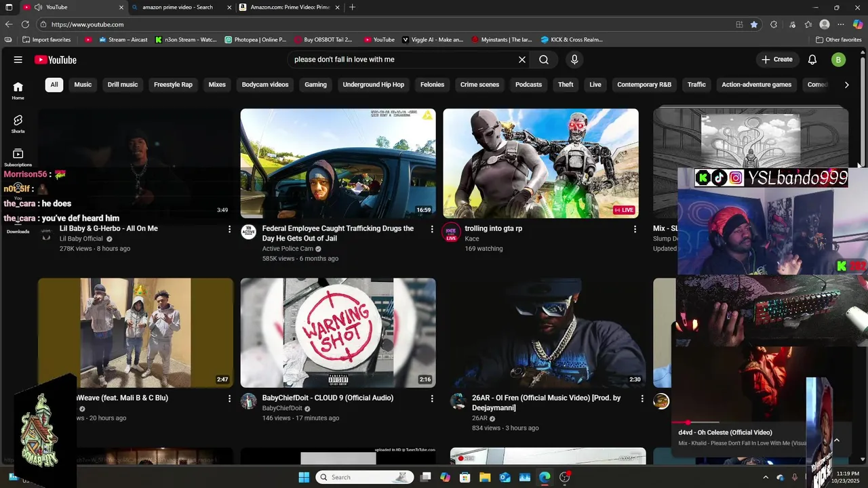Viewport: 868px width, 488px height.
Task: Select the Underground Hip Hop chip
Action: [x=374, y=85]
